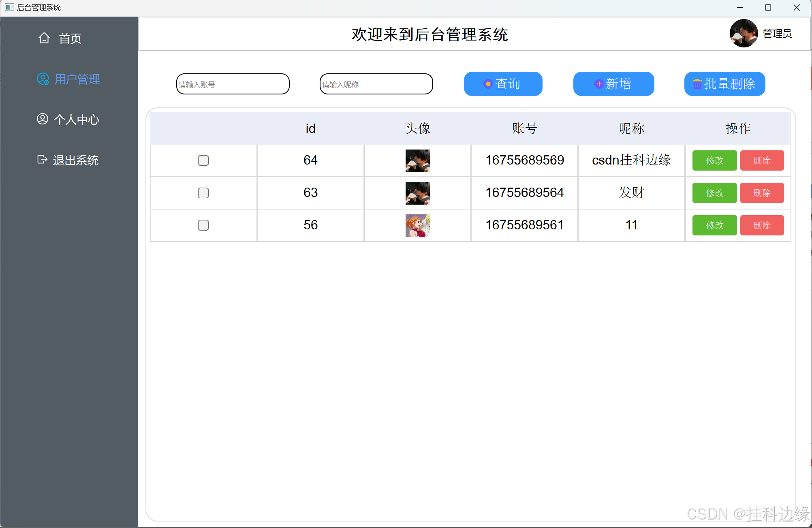This screenshot has width=812, height=528.
Task: Select the checkbox for row id 56
Action: coord(203,225)
